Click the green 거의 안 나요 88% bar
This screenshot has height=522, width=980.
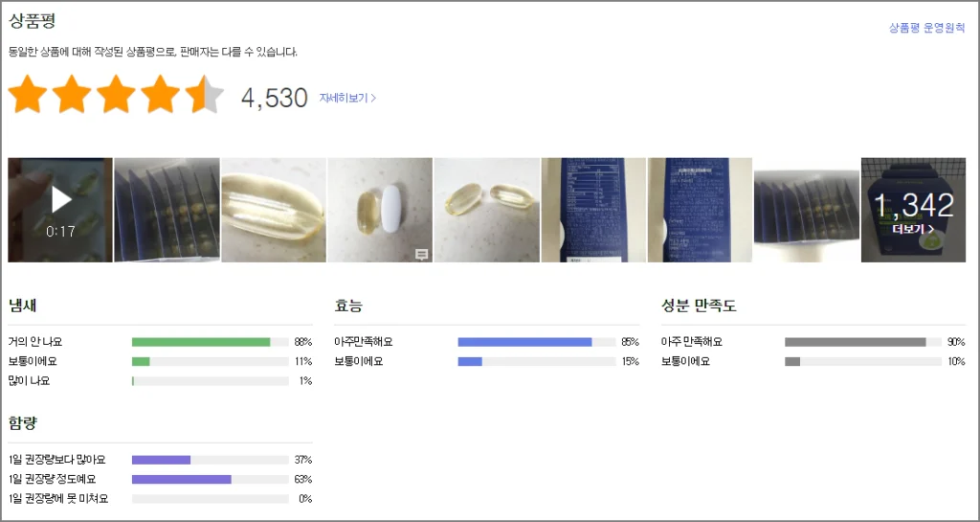point(201,342)
